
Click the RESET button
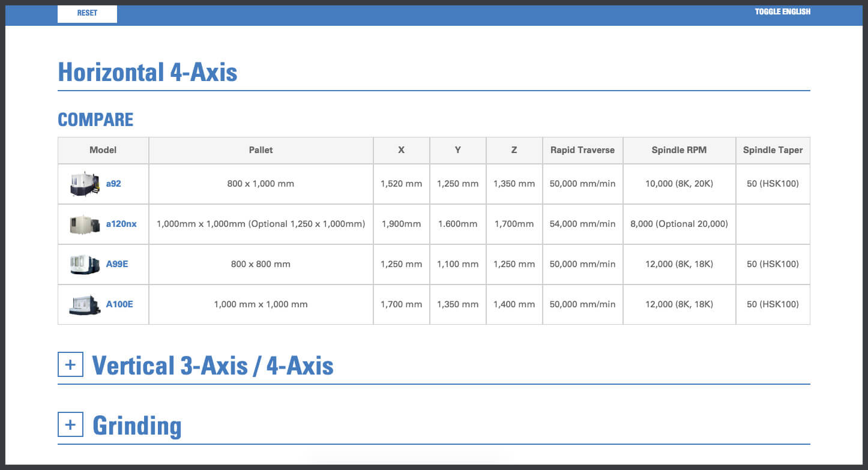(x=87, y=13)
